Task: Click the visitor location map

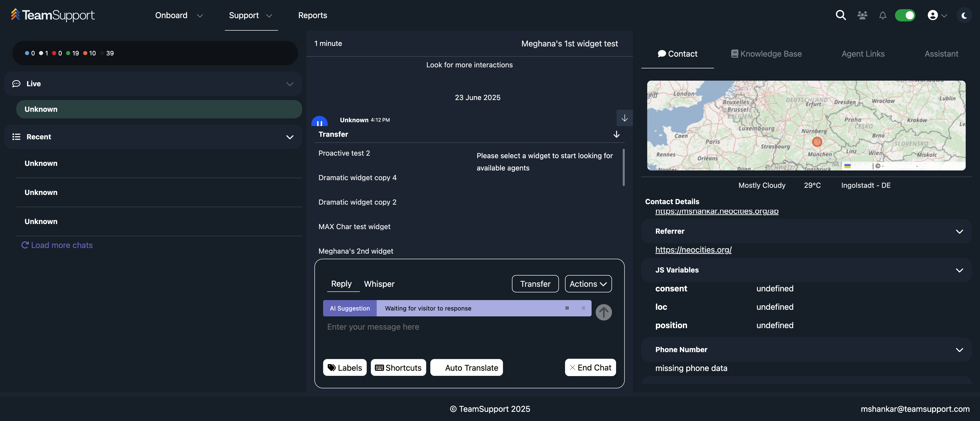Action: [x=806, y=125]
